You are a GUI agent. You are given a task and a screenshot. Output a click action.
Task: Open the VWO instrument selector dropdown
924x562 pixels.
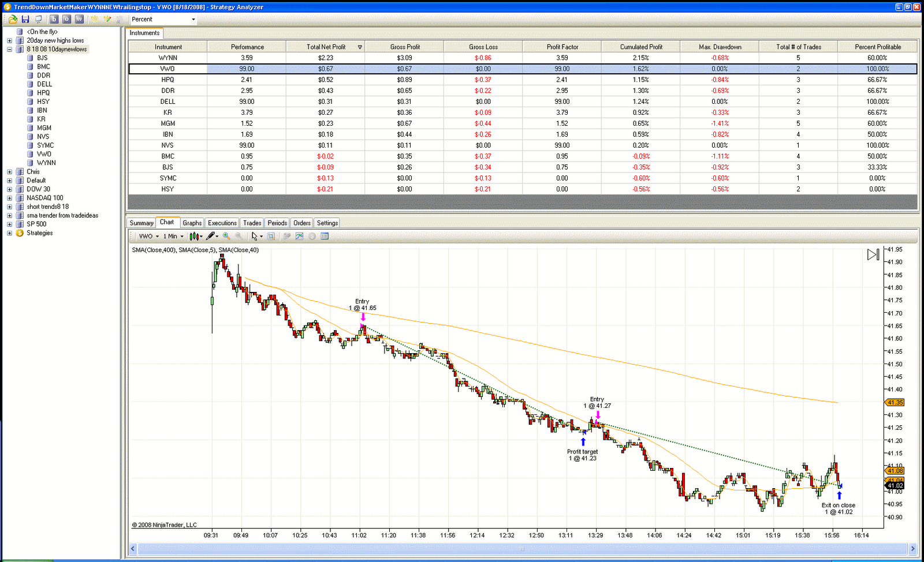coord(155,236)
